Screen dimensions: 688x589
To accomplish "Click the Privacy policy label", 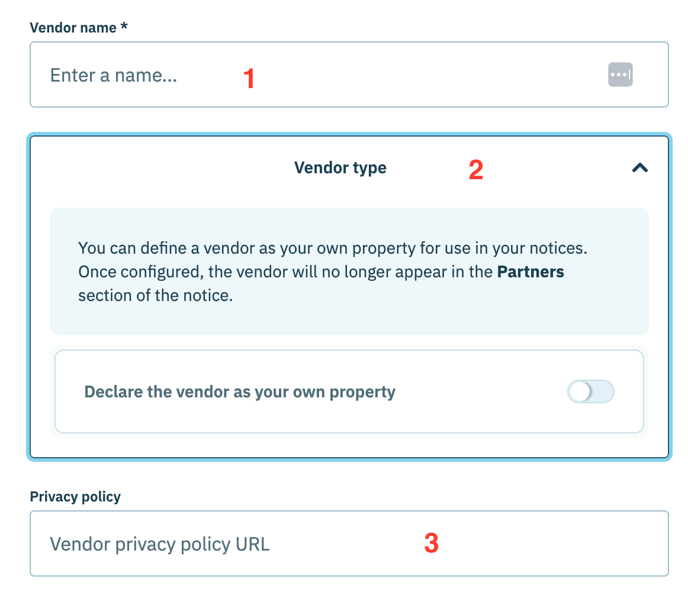I will pos(75,497).
